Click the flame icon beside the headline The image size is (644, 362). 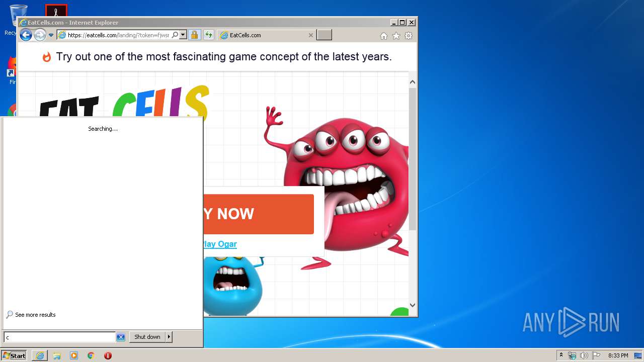[x=47, y=57]
